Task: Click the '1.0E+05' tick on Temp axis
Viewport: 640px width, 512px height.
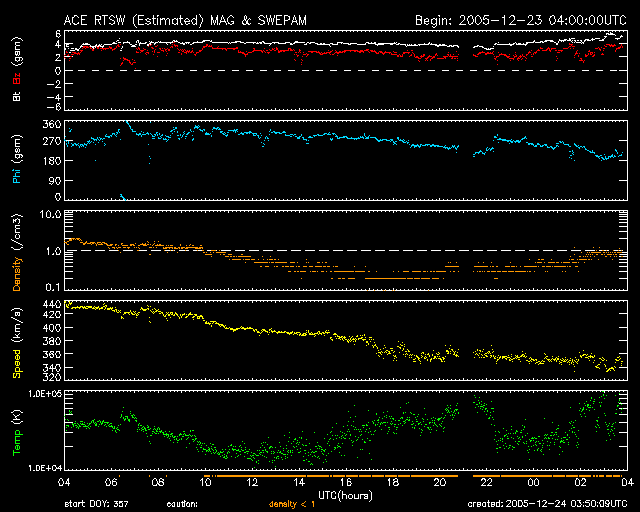Action: point(45,394)
